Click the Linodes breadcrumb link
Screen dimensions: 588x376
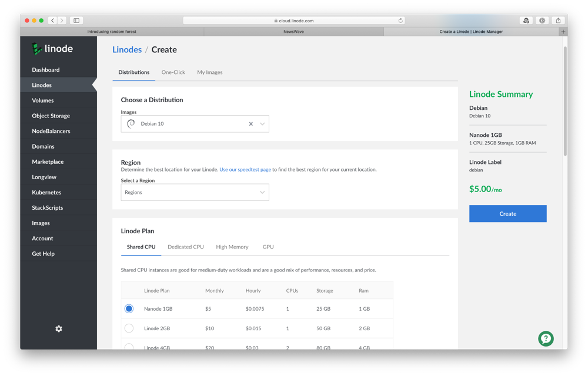click(127, 50)
